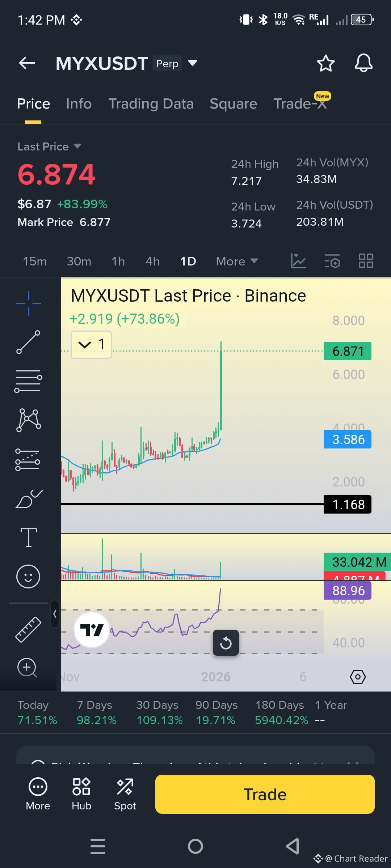The width and height of the screenshot is (391, 868).
Task: Tap the 90 Days 19.71% performance
Action: (x=216, y=712)
